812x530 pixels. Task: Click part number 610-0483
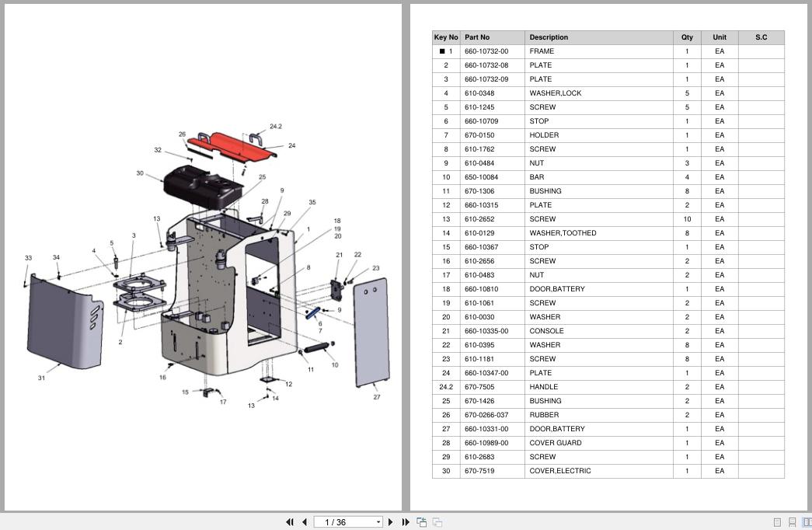[479, 275]
